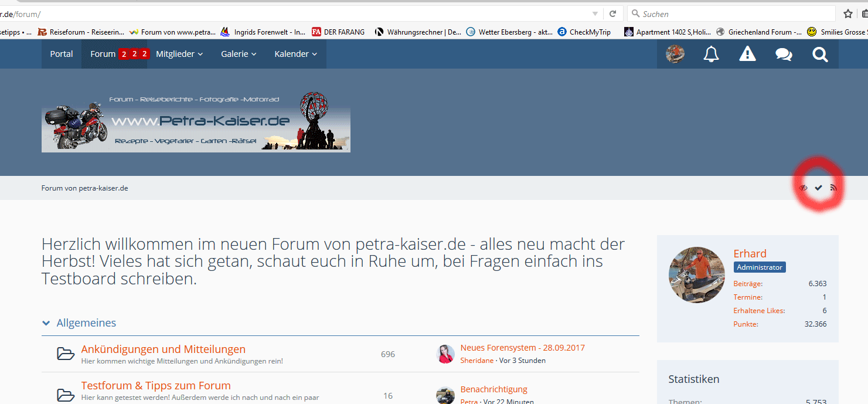Expand the Mitglieder dropdown menu

(179, 54)
